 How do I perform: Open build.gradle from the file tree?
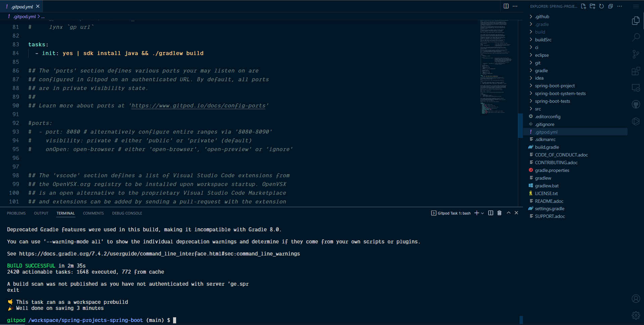547,147
